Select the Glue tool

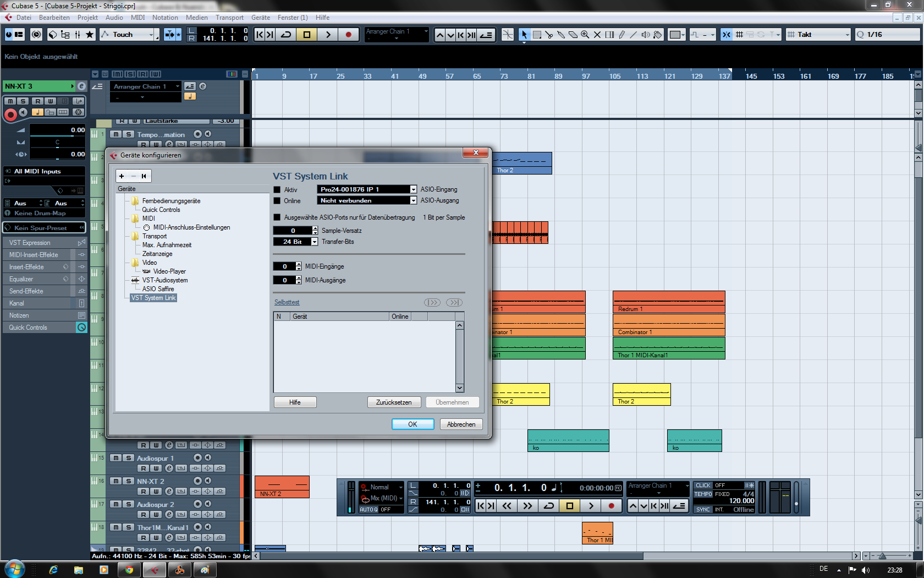click(561, 35)
